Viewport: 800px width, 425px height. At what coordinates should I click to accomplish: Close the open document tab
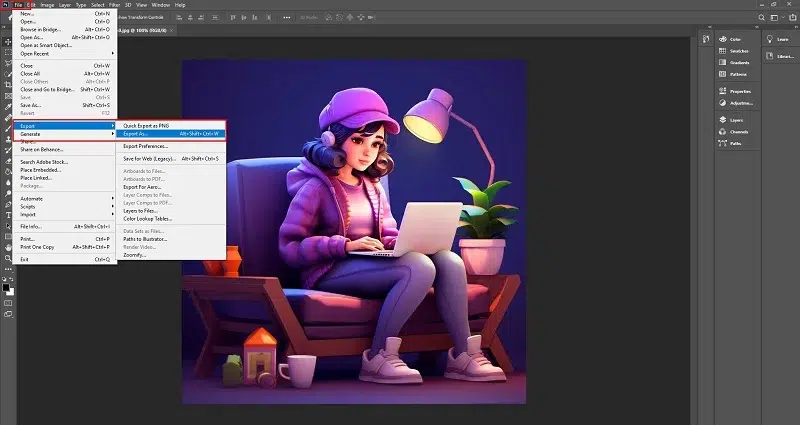pos(171,31)
